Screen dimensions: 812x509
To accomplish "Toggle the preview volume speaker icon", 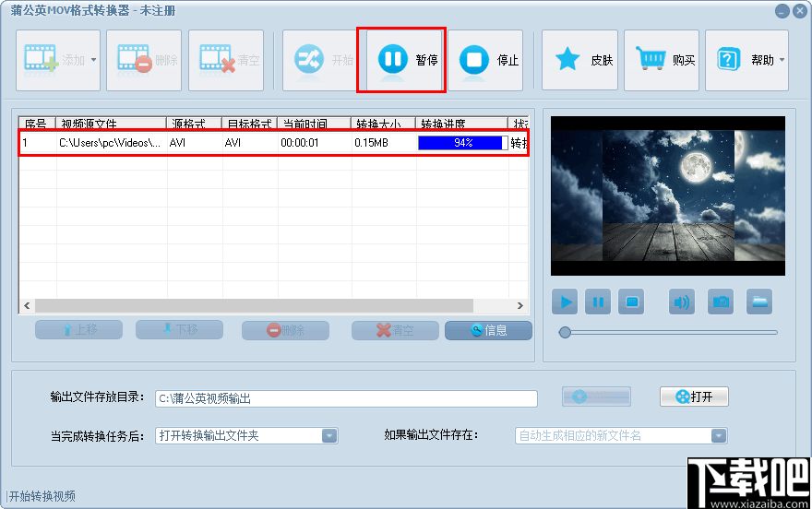I will (682, 302).
